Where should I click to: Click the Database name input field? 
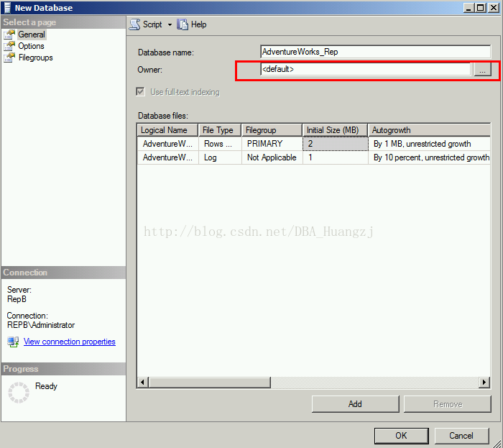click(x=375, y=52)
